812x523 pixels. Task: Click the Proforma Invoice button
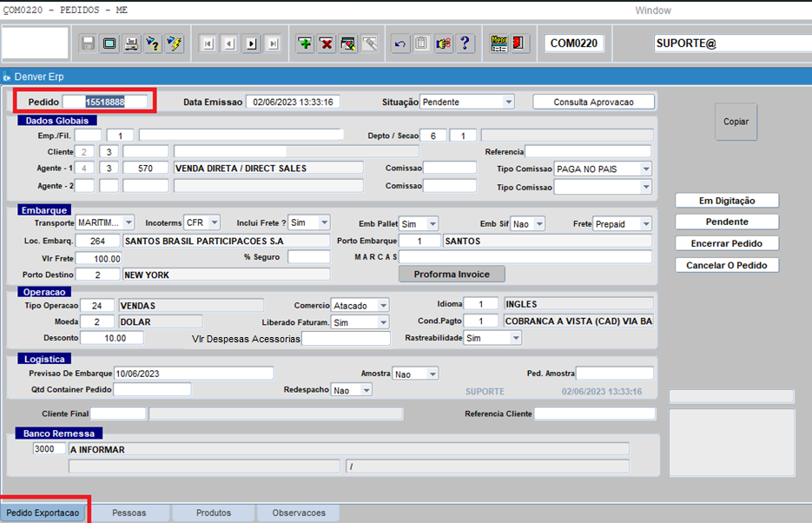452,274
